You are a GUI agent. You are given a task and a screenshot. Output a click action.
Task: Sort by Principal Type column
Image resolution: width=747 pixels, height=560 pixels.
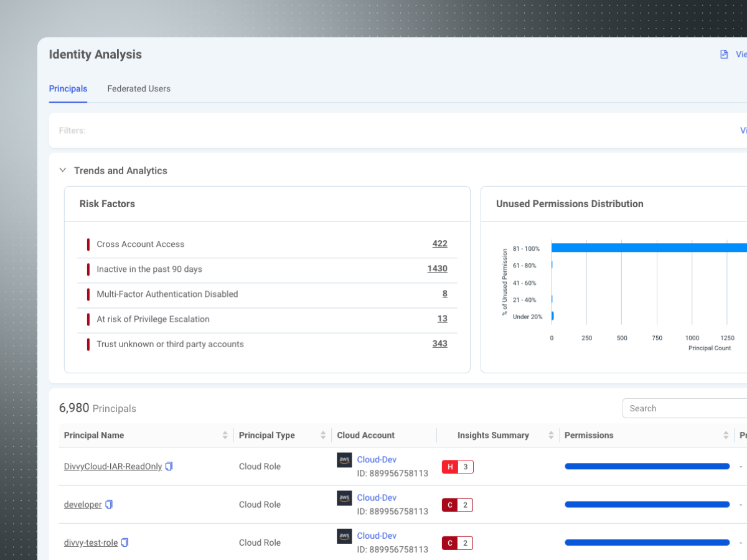(323, 436)
